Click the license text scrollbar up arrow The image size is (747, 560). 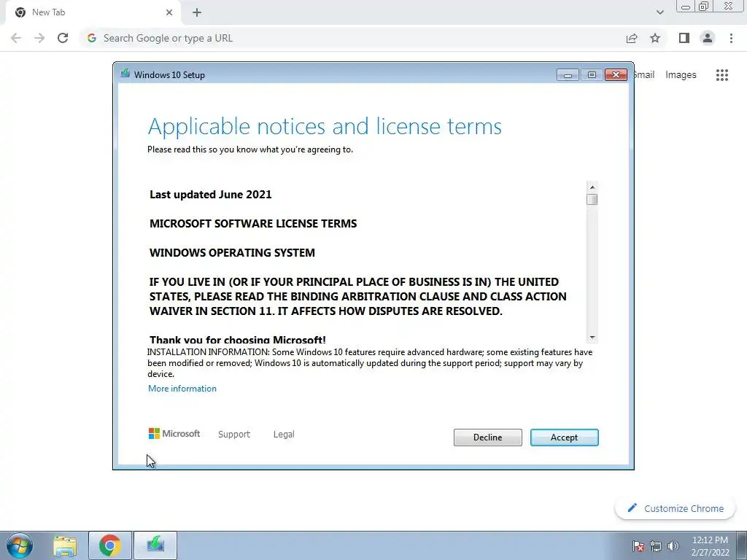pos(592,187)
